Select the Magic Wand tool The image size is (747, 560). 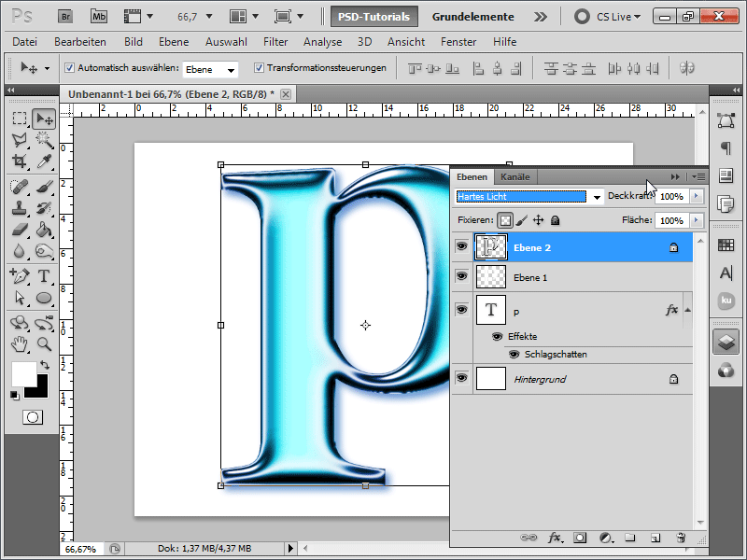point(44,140)
